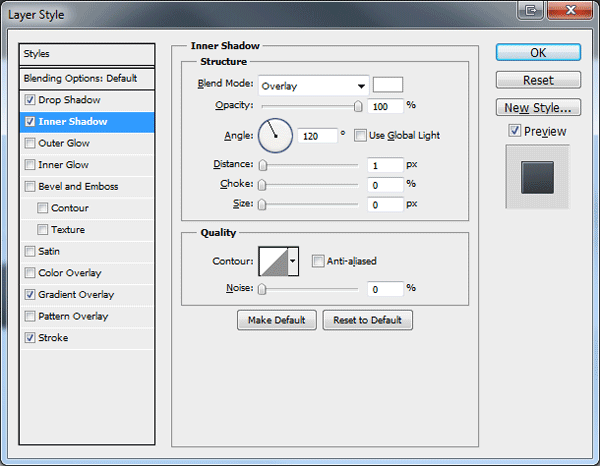Select the Gradient Overlay label
This screenshot has height=466, width=600.
pos(76,295)
